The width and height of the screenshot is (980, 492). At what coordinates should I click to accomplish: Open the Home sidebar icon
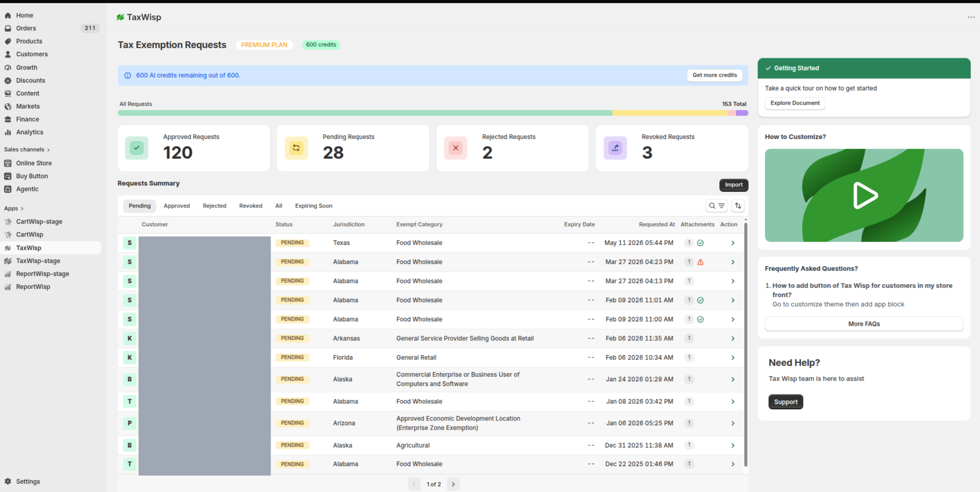tap(7, 15)
